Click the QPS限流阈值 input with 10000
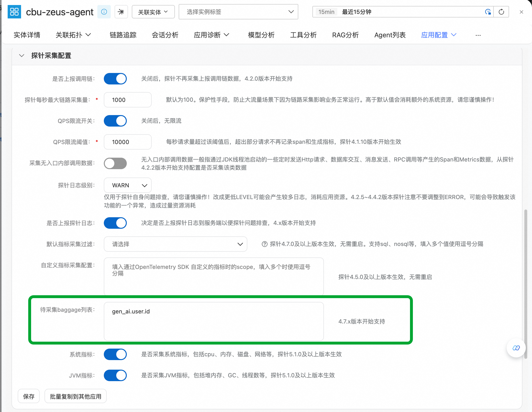Screen dimensions: 532x412 tap(128, 142)
